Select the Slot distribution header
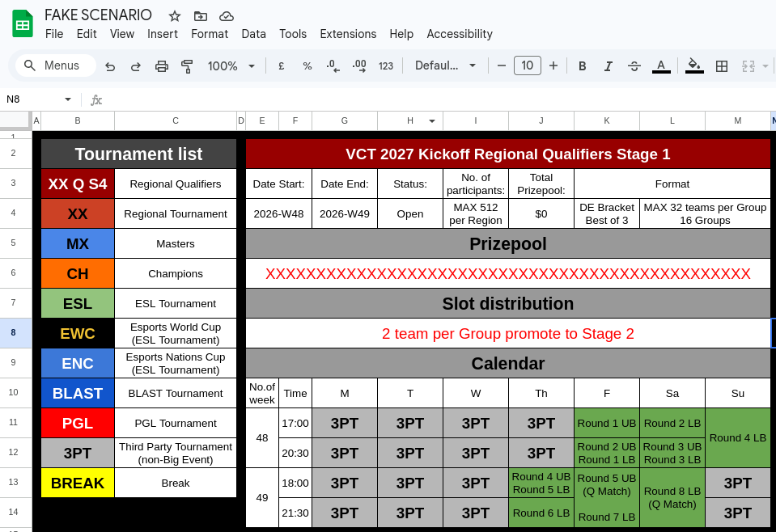The width and height of the screenshot is (776, 532). [x=508, y=303]
